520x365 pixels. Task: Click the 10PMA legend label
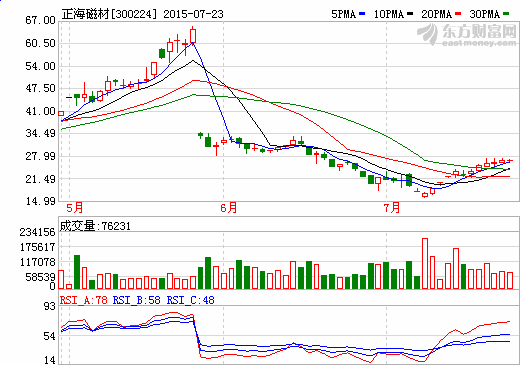389,14
